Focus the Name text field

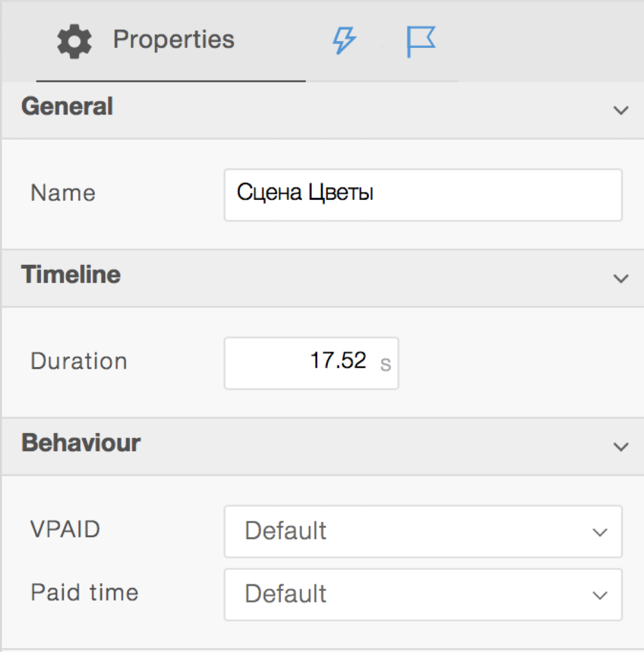(423, 195)
